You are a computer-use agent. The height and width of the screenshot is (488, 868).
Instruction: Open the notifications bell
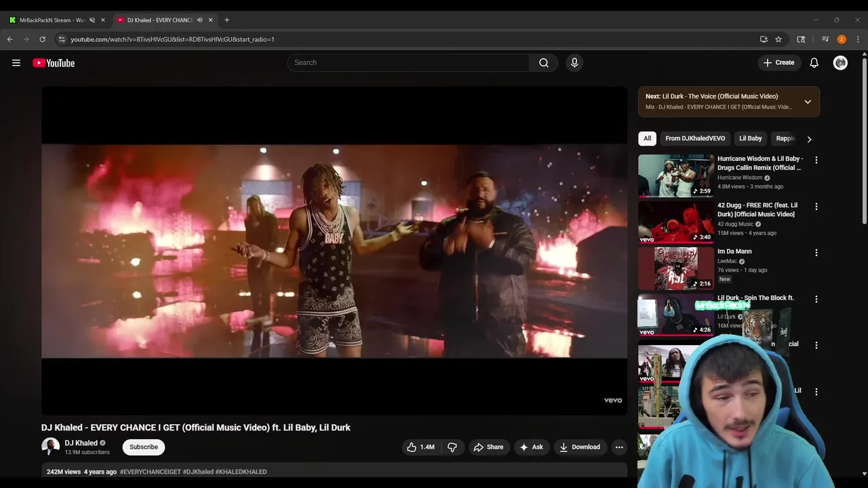(814, 62)
